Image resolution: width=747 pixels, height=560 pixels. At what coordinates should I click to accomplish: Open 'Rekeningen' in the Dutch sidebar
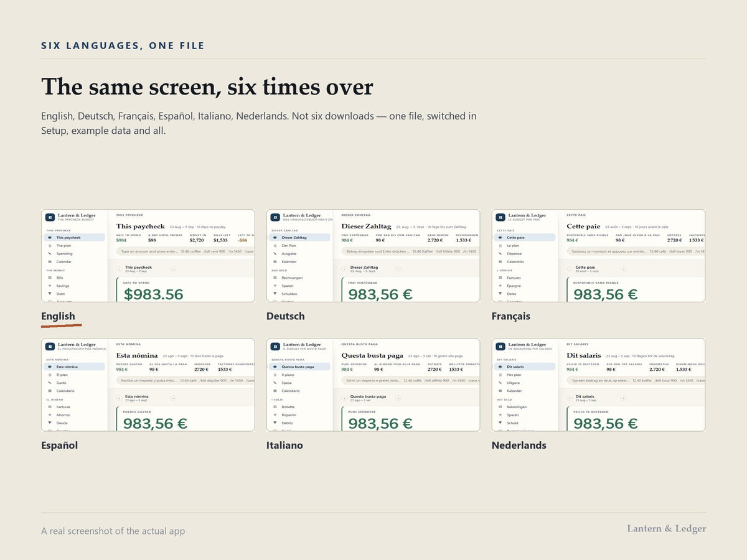coord(517,407)
